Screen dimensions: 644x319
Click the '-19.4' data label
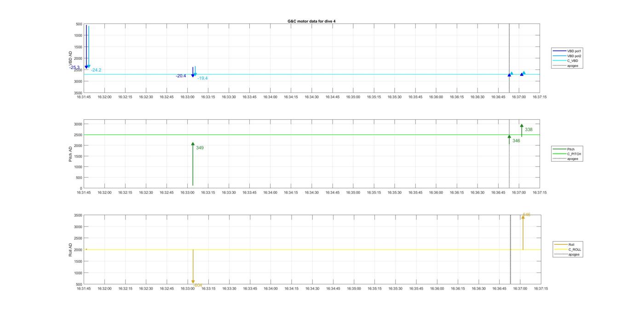click(x=202, y=78)
